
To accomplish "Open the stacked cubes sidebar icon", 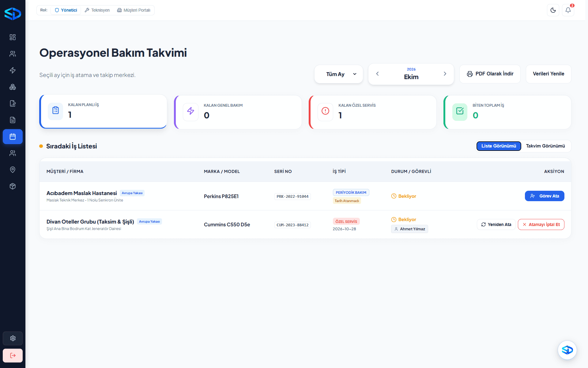I will (13, 87).
